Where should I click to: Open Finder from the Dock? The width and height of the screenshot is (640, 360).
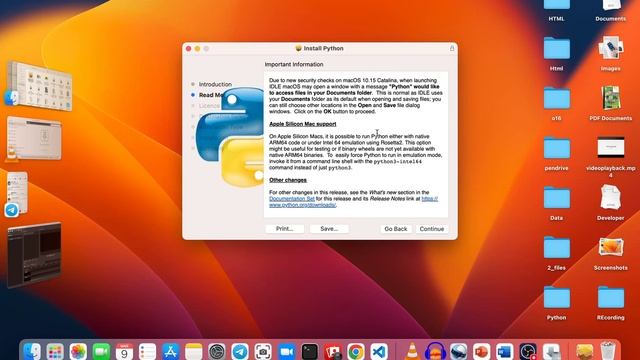[32, 351]
